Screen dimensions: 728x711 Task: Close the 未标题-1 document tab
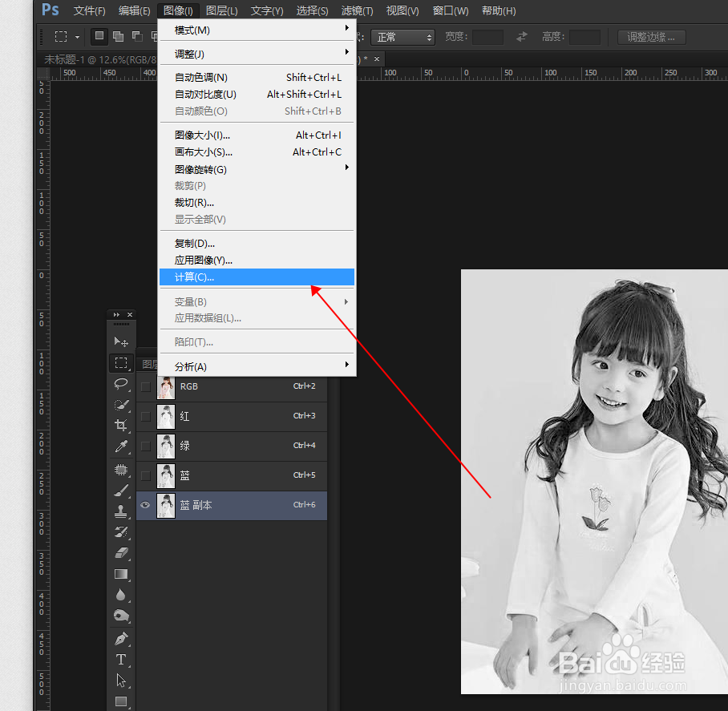pos(377,59)
